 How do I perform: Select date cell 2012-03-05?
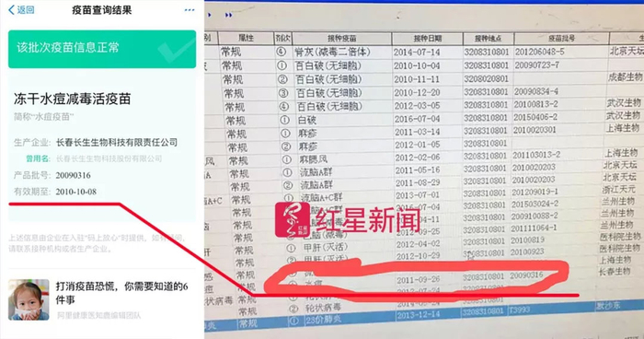[417, 106]
